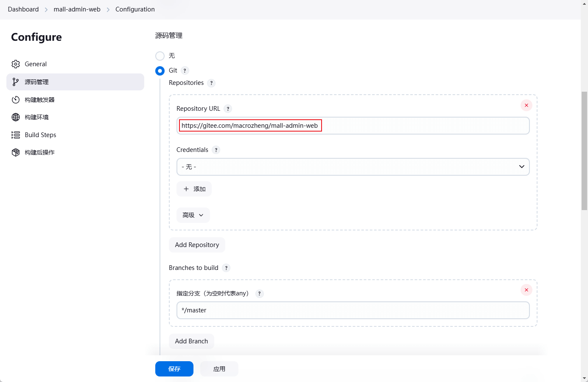Image resolution: width=588 pixels, height=382 pixels.
Task: Click the Build Steps list icon
Action: coord(16,135)
